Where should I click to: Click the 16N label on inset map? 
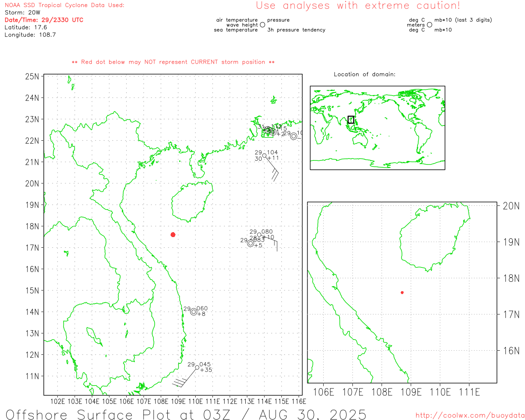511,351
